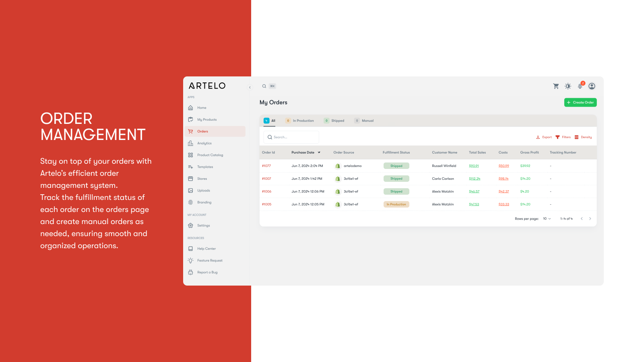Open order #1006 link
The width and height of the screenshot is (644, 362).
point(266,191)
